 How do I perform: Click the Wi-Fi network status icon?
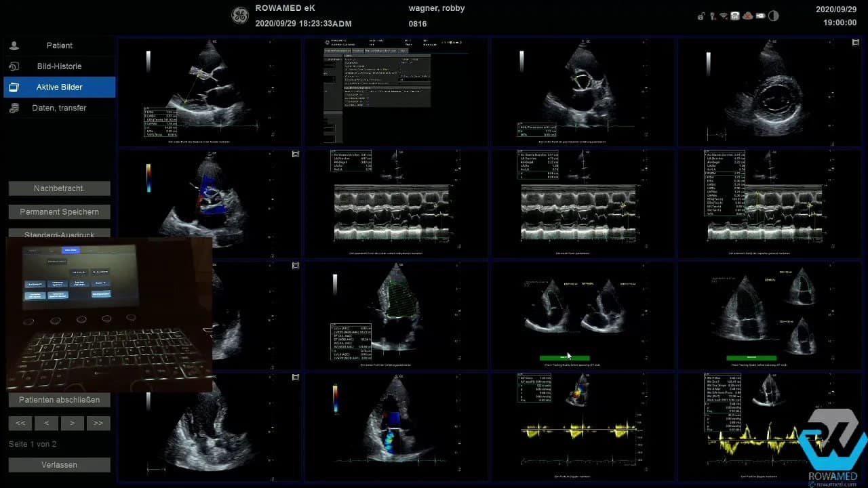(x=724, y=16)
